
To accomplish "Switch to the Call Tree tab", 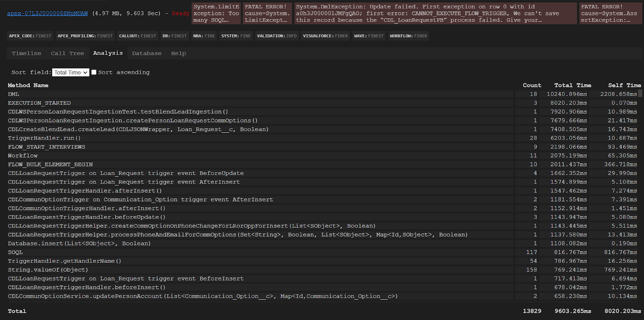I will click(67, 53).
